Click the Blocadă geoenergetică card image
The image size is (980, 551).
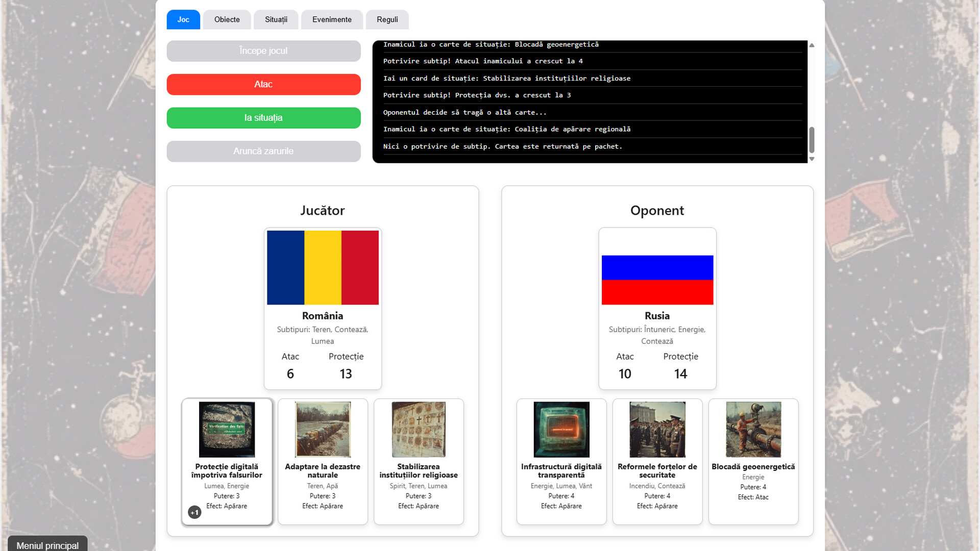tap(753, 429)
